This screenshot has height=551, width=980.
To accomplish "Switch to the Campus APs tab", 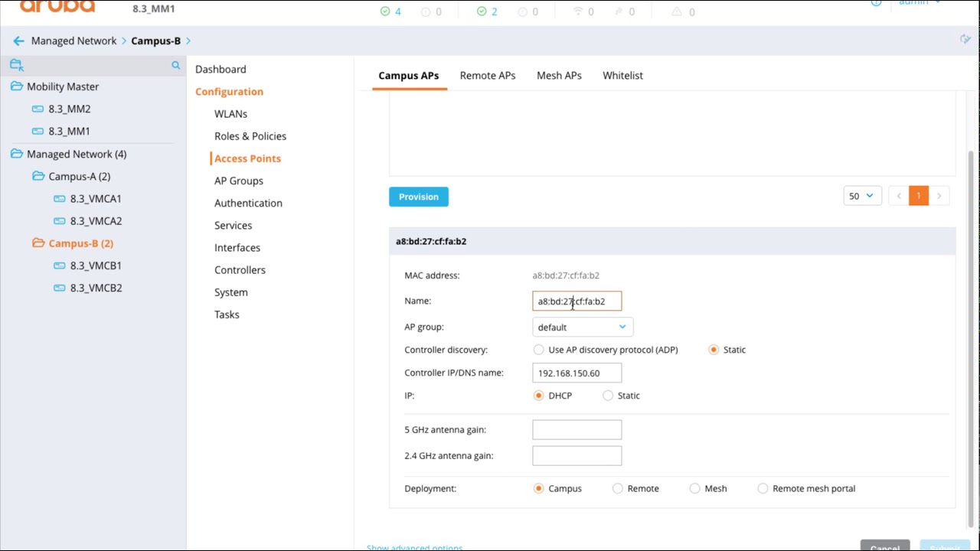I will click(409, 75).
